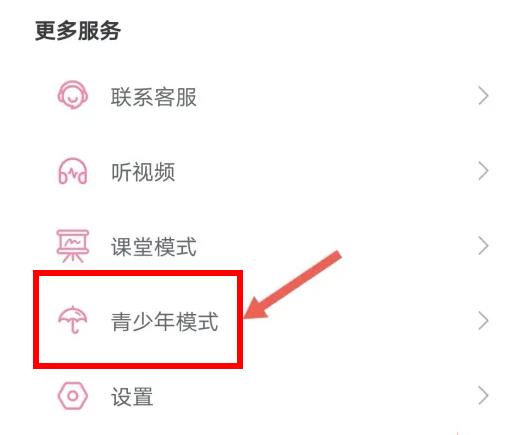The width and height of the screenshot is (520, 435).
Task: Tap the customer service headset icon
Action: (x=73, y=95)
